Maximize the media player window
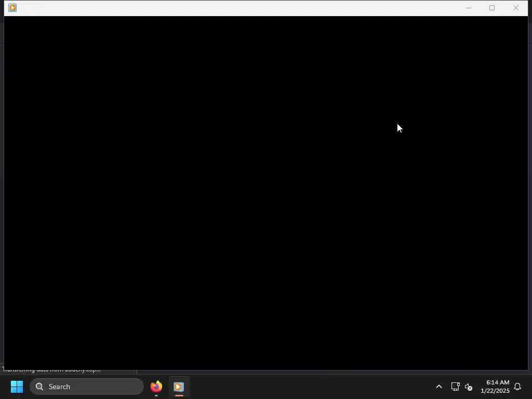532x399 pixels. pyautogui.click(x=492, y=8)
